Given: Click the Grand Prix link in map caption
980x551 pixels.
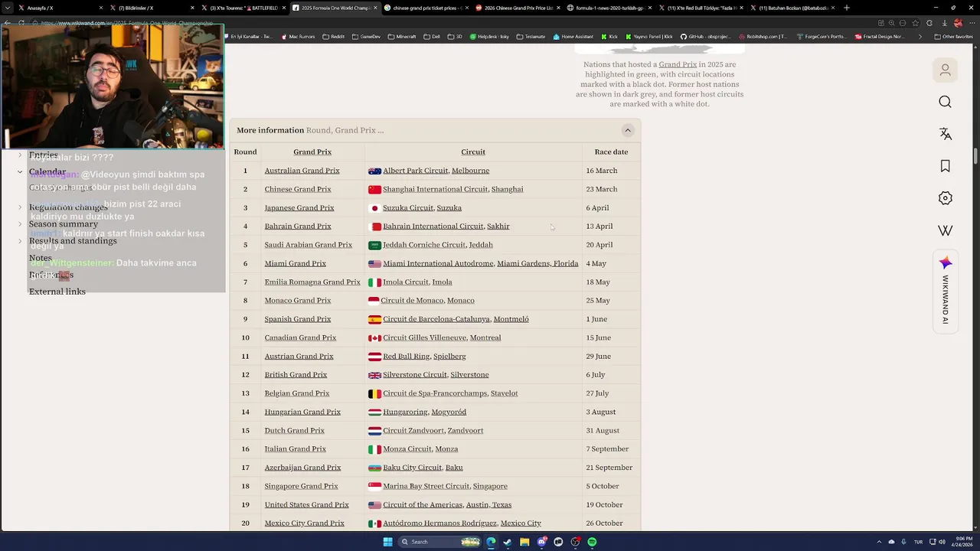Looking at the screenshot, I should (x=678, y=65).
